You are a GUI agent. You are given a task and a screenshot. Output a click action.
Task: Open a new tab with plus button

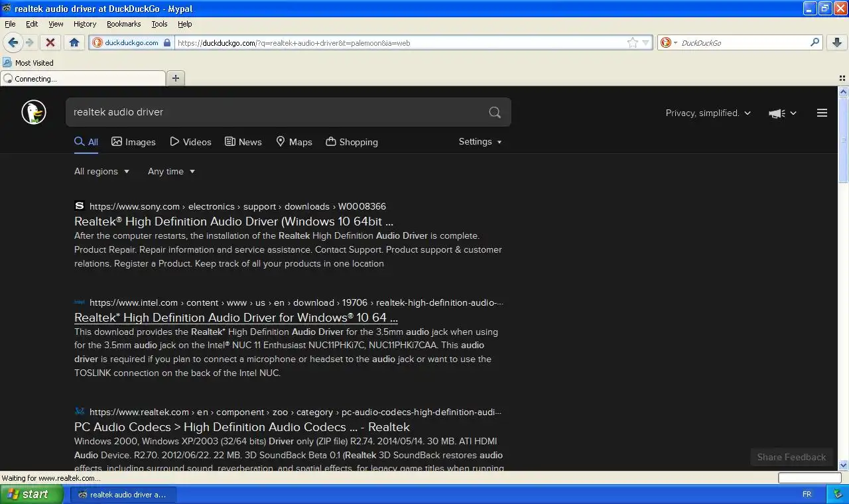click(x=176, y=78)
